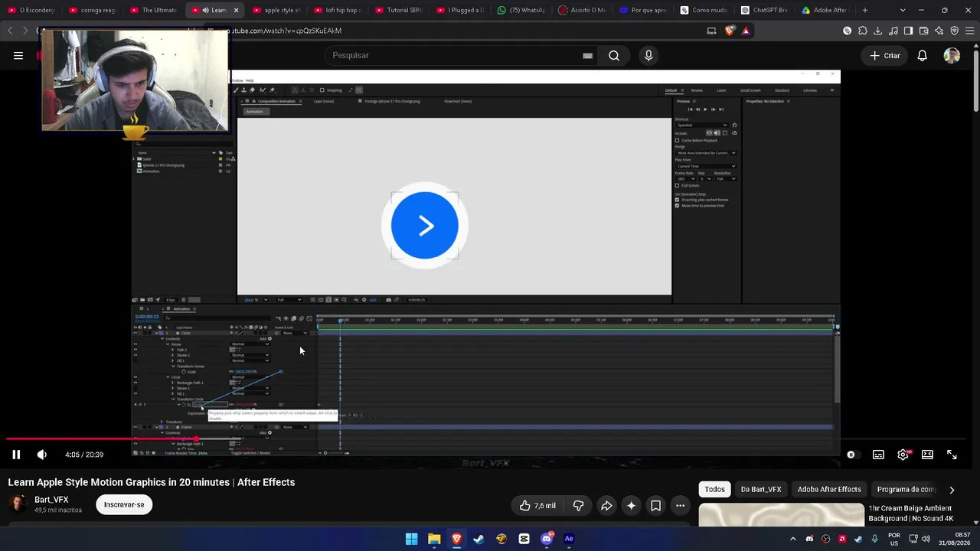Image resolution: width=980 pixels, height=551 pixels.
Task: Select the Todos filter chip
Action: click(x=714, y=490)
